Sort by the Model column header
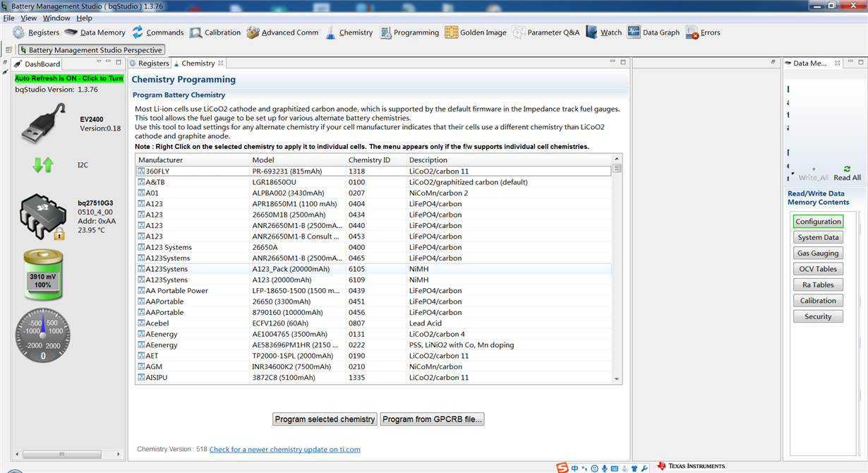Viewport: 868px width, 473px height. 297,160
